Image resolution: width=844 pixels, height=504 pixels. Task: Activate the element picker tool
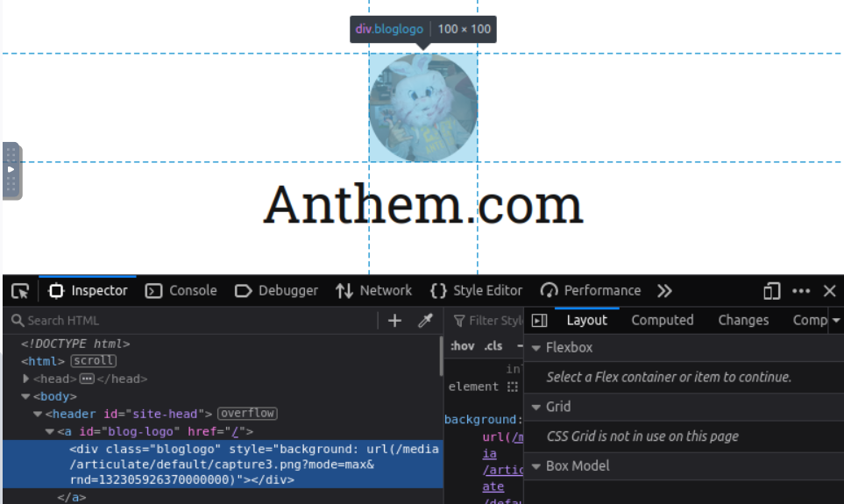click(x=20, y=291)
